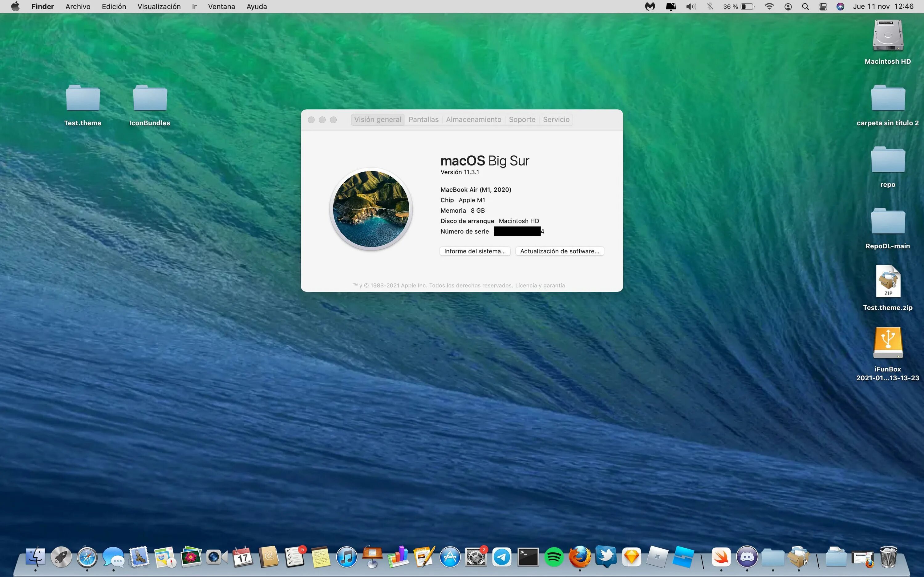Open Firefox from the dock
The image size is (924, 577).
(580, 557)
